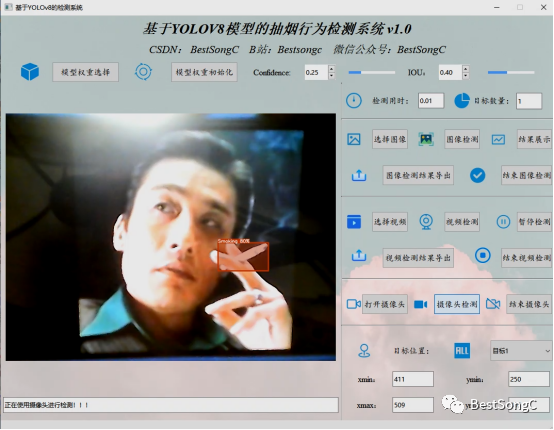
Task: Click the IOU value field 0.40
Action: [x=450, y=72]
